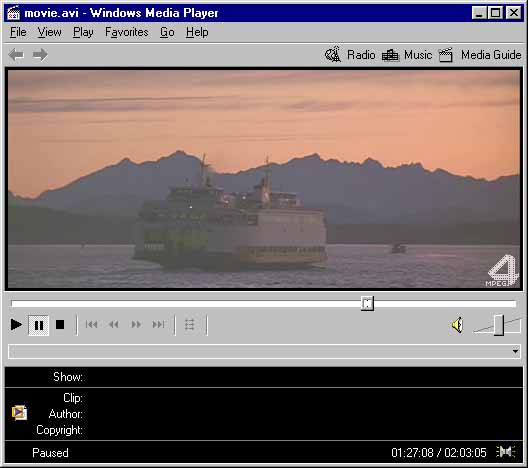528x468 pixels.
Task: Stop playback with the Stop button
Action: pyautogui.click(x=60, y=325)
